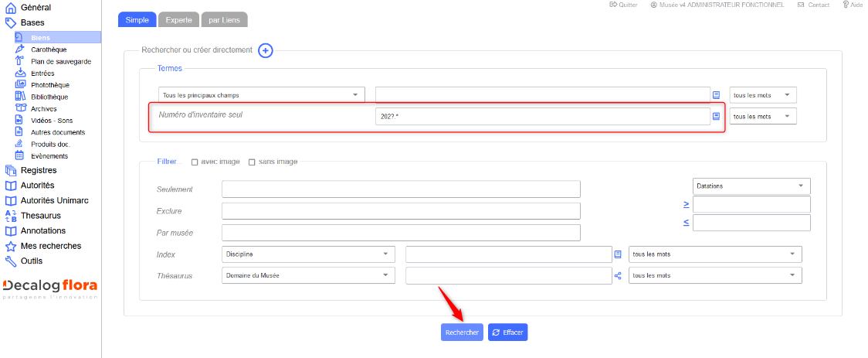
Task: Open Mes recherches star item
Action: 50,246
